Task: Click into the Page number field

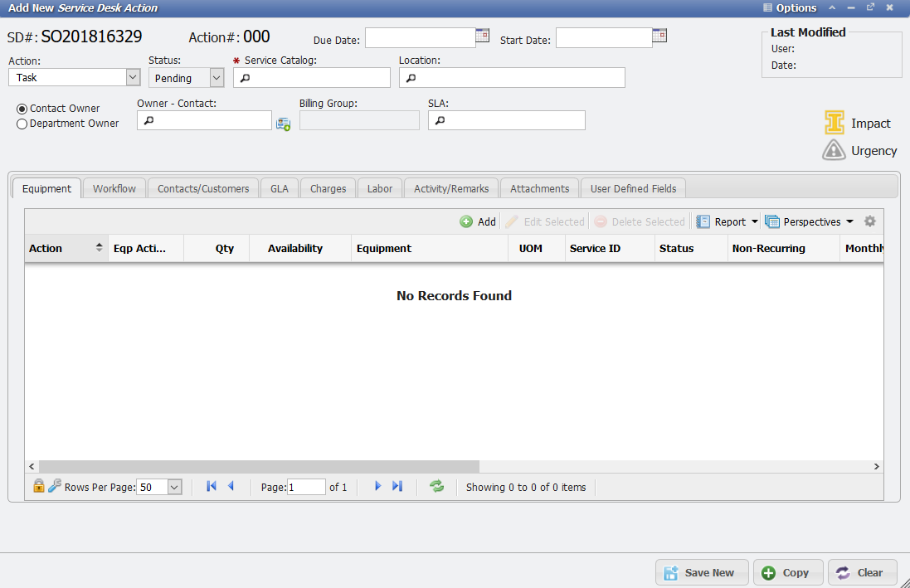Action: (306, 487)
